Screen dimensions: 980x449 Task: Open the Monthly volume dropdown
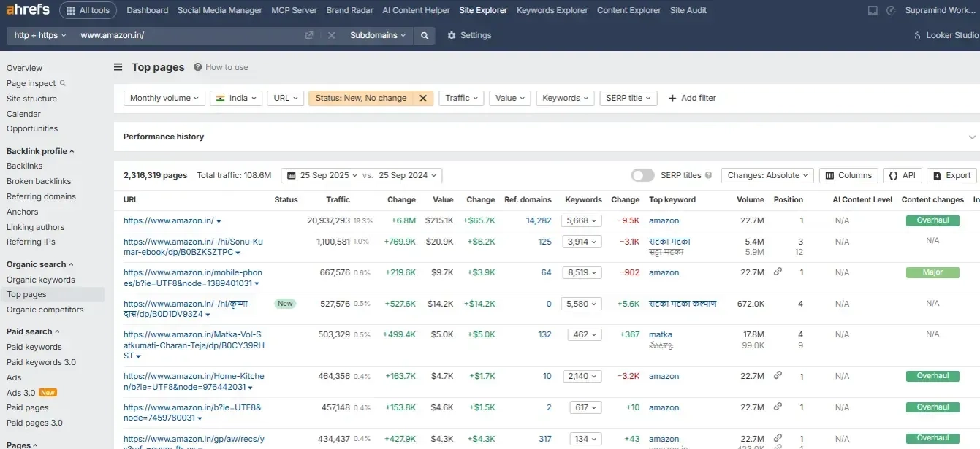[164, 98]
